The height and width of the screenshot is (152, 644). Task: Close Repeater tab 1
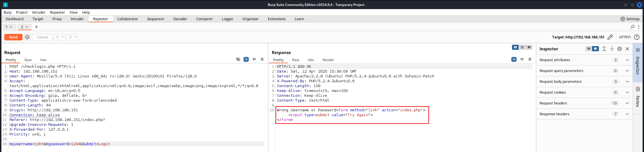pos(11,27)
